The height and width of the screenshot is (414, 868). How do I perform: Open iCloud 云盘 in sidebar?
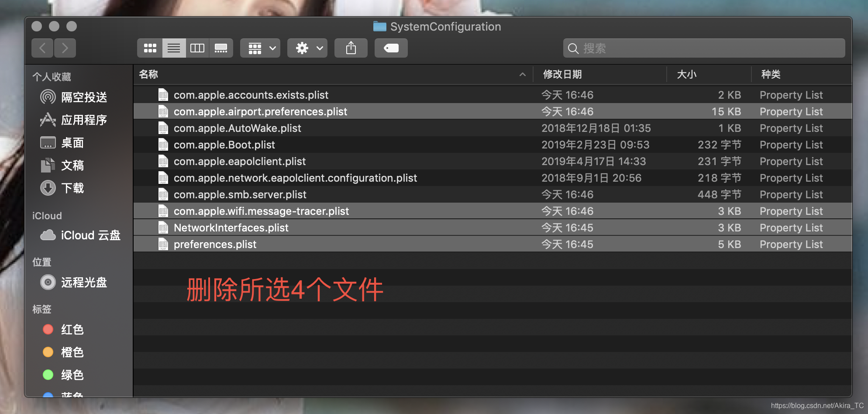[x=80, y=235]
